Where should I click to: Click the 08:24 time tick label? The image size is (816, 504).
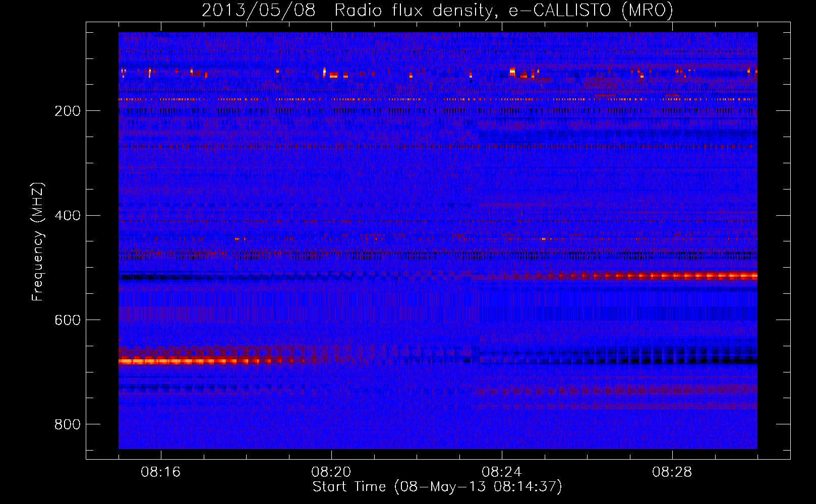point(502,472)
